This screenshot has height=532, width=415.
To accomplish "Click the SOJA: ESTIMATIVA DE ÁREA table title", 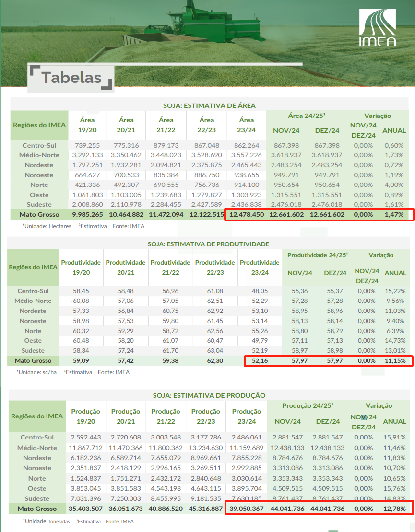I will click(209, 105).
